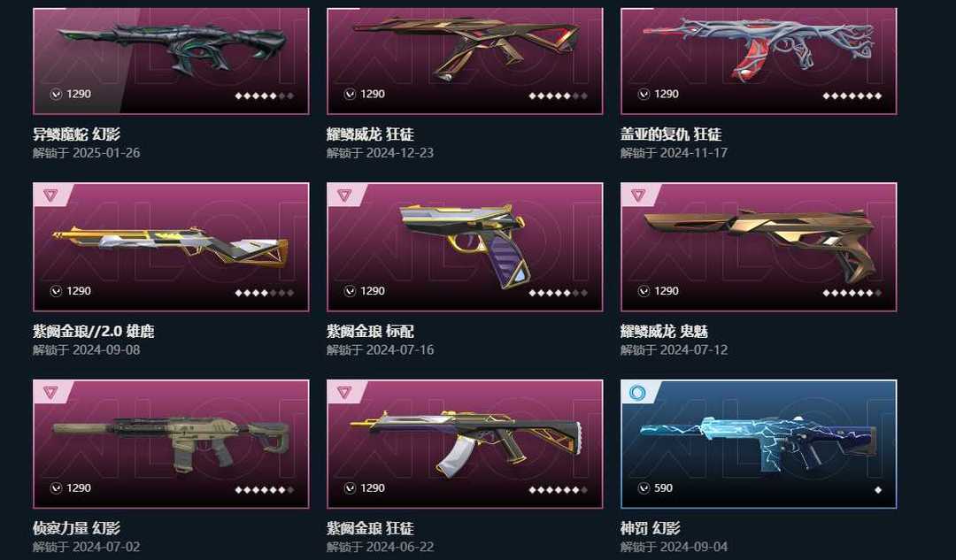Click the VP currency icon on 盖亚的复仇 狂徒 card
Image resolution: width=956 pixels, height=560 pixels.
pos(644,94)
